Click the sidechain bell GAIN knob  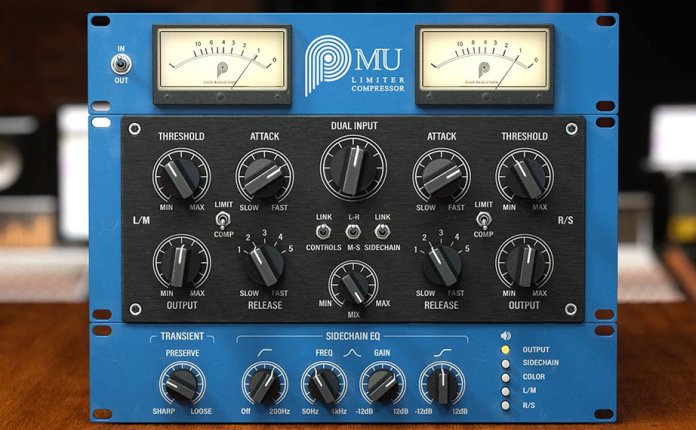coord(383,384)
